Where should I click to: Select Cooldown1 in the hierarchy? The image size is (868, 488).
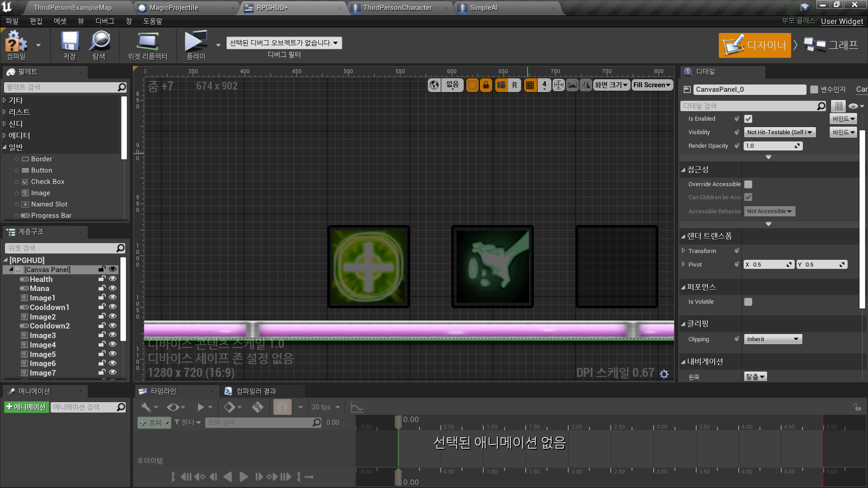click(49, 307)
